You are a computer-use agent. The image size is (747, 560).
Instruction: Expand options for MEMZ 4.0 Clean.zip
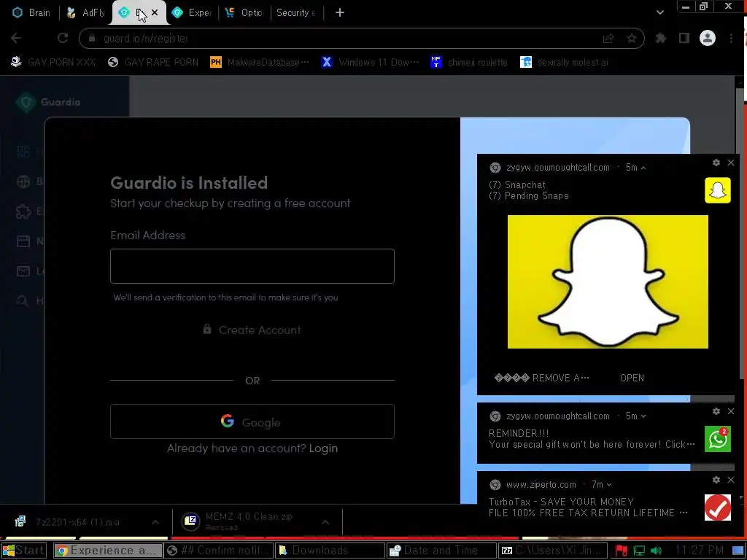[325, 522]
